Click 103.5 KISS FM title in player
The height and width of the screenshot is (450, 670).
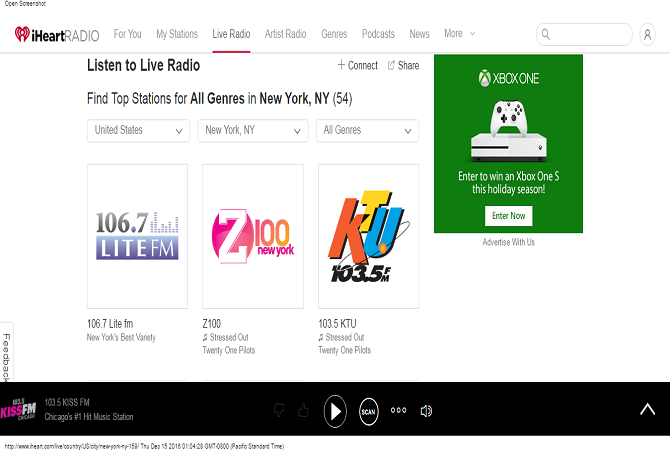coord(67,402)
